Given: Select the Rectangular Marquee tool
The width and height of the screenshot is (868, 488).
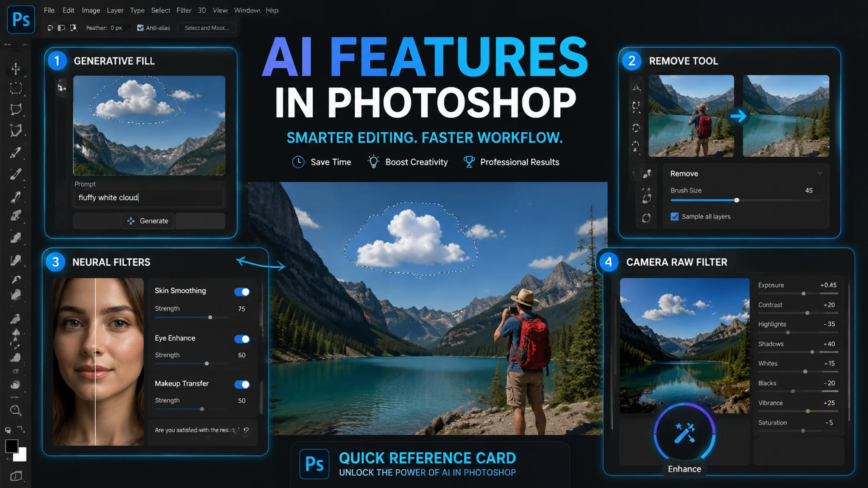Looking at the screenshot, I should (x=16, y=88).
